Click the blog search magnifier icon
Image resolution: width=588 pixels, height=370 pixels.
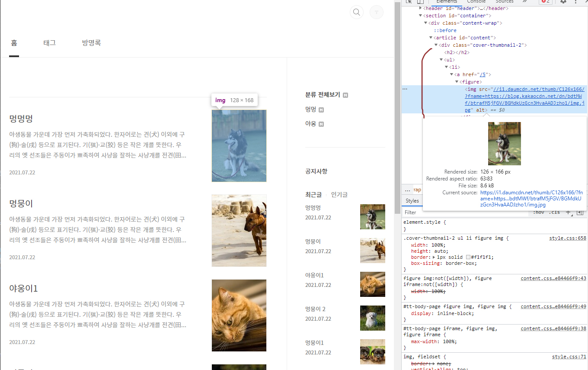coord(357,12)
